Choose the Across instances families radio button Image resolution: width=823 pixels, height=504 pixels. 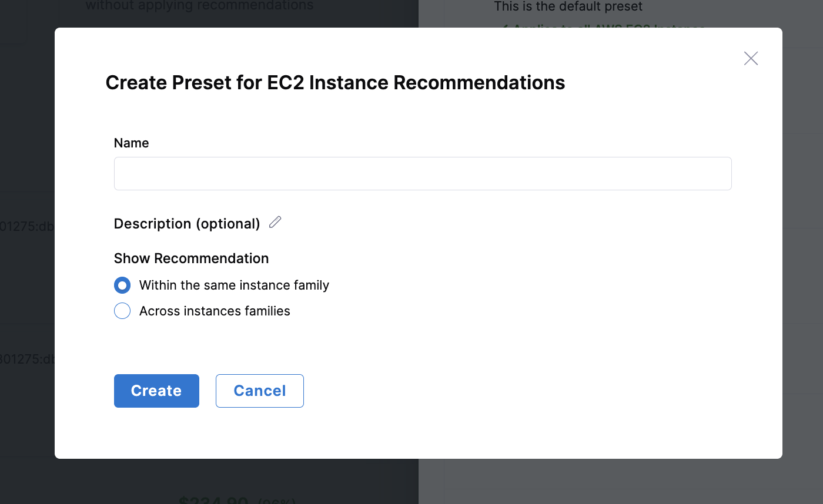tap(122, 311)
